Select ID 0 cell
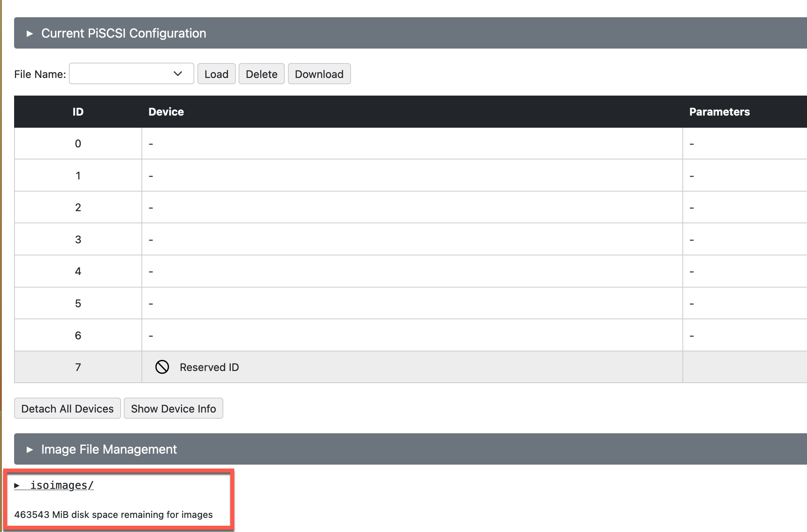Image resolution: width=807 pixels, height=532 pixels. tap(78, 143)
